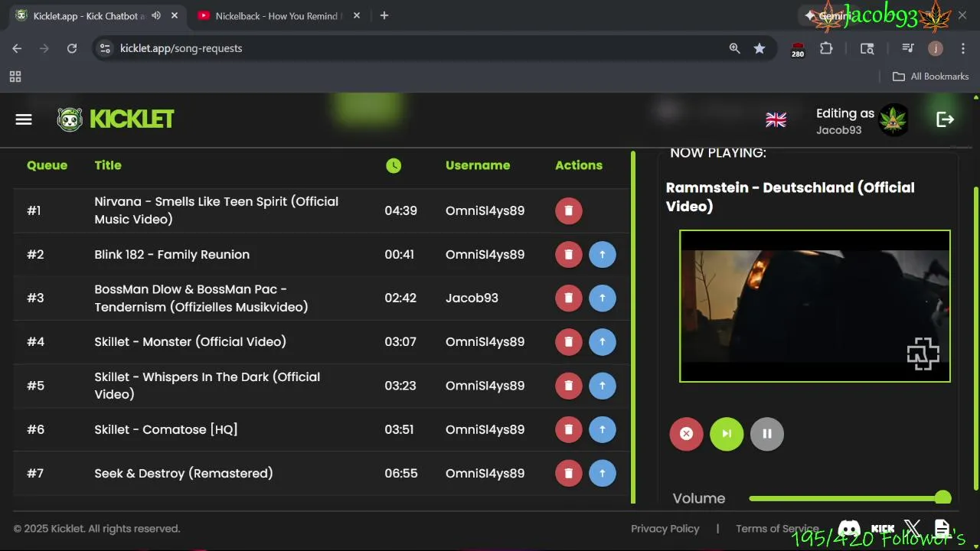
Task: Click the duration clock column header
Action: [x=394, y=165]
